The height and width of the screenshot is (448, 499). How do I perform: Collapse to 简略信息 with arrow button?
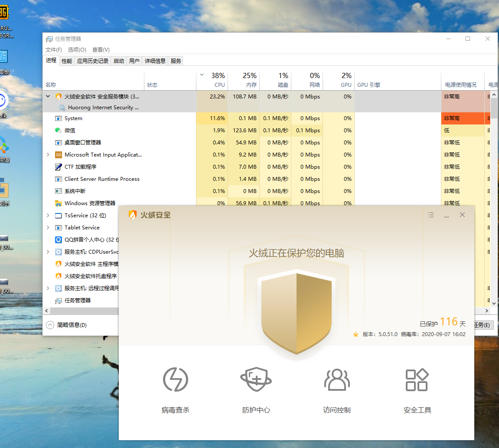tap(50, 325)
